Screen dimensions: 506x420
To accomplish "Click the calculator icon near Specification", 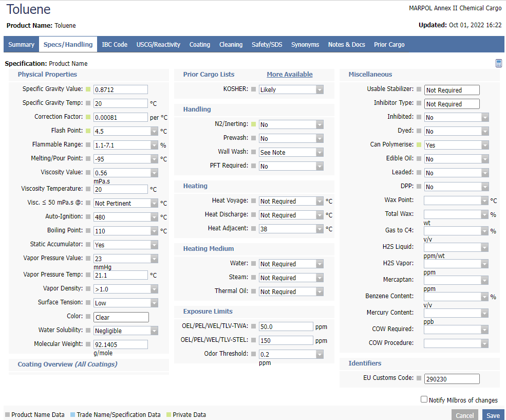I will (498, 63).
